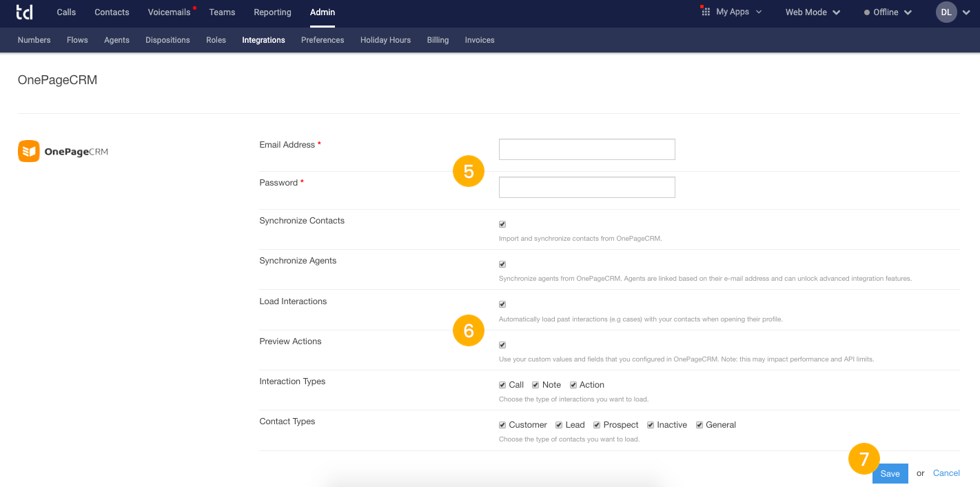Uncheck the Lead contact type
The width and height of the screenshot is (980, 487).
click(559, 425)
